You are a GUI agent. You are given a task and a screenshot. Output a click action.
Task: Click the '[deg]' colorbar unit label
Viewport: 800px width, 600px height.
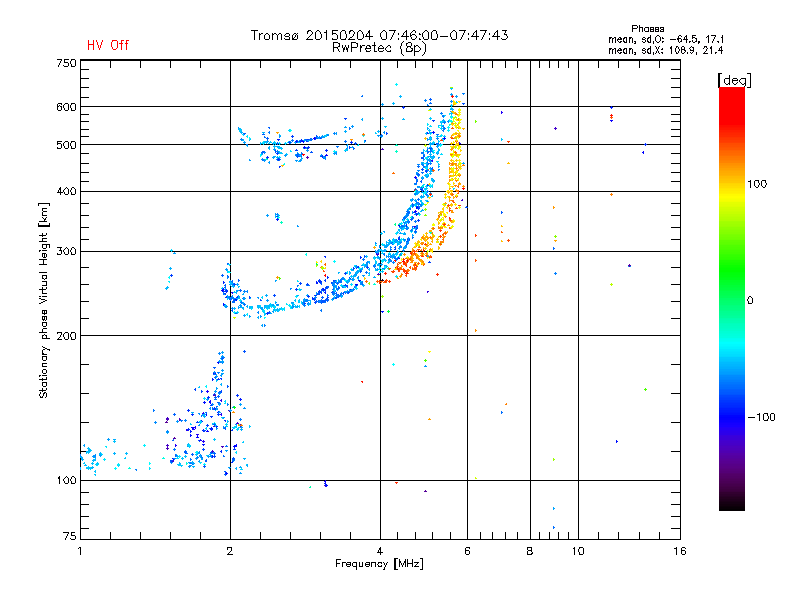pos(734,81)
